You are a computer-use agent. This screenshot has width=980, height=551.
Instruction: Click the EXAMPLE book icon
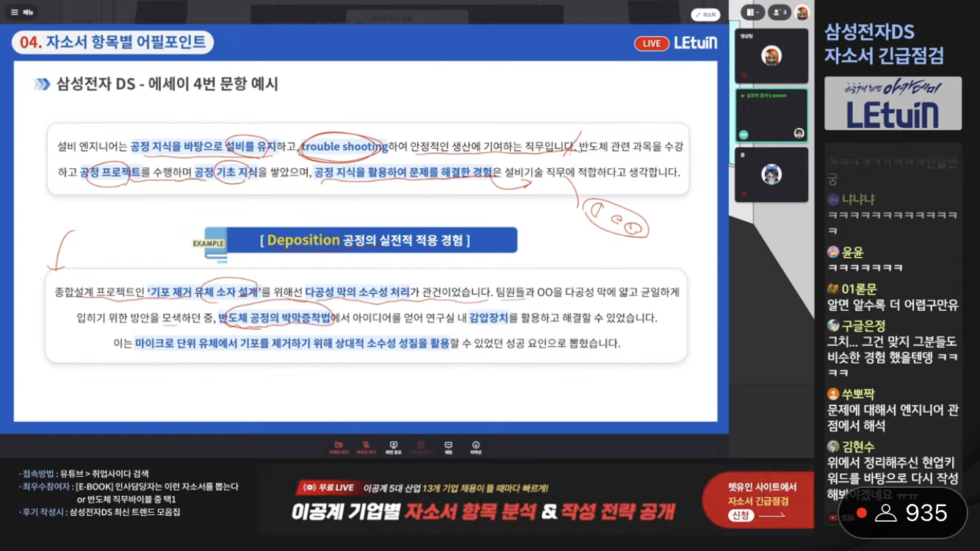tap(211, 244)
